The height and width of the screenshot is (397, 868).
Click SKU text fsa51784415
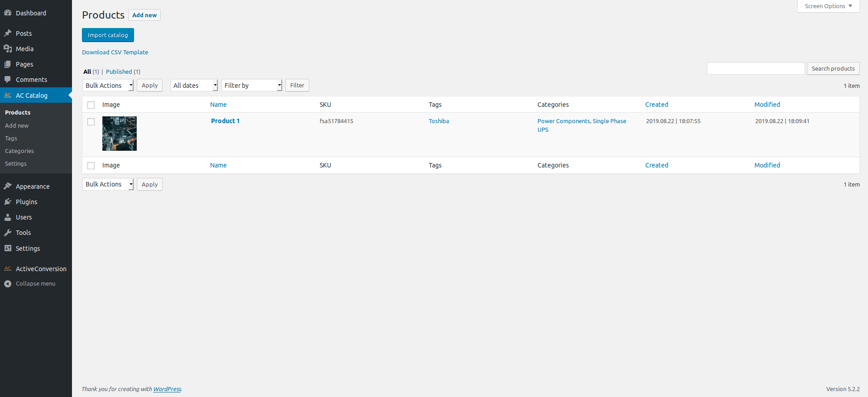pyautogui.click(x=336, y=121)
